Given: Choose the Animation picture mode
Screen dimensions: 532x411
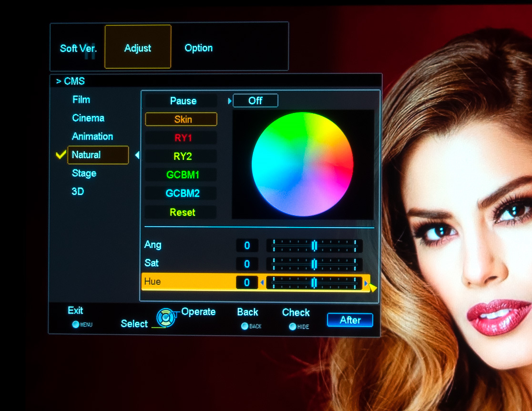Looking at the screenshot, I should (92, 136).
